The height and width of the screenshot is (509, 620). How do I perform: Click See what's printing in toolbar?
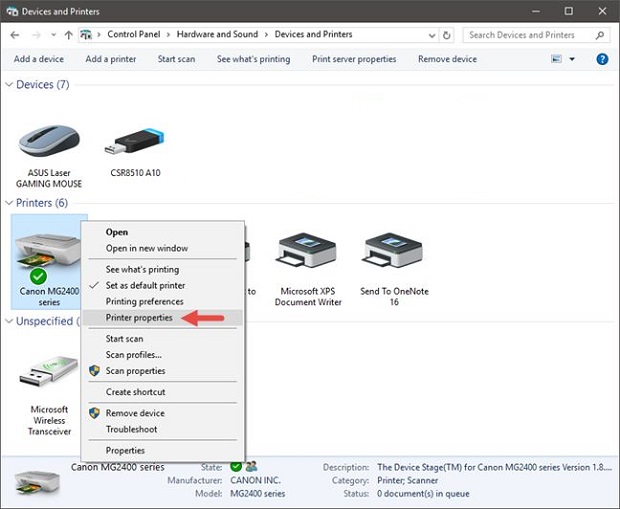(253, 59)
